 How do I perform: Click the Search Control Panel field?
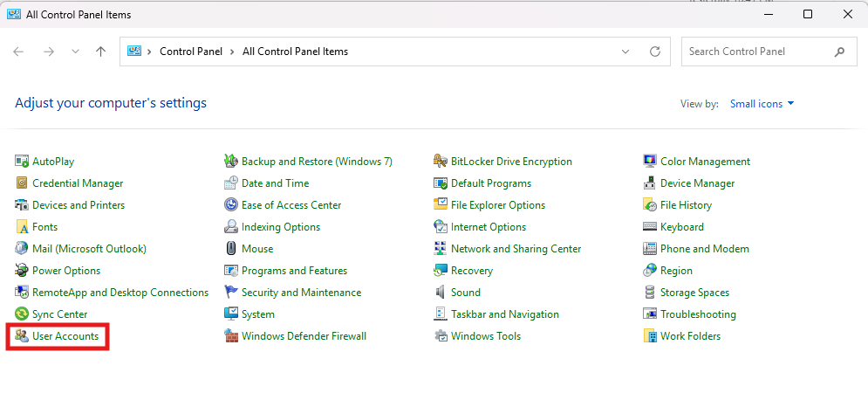[x=769, y=52]
